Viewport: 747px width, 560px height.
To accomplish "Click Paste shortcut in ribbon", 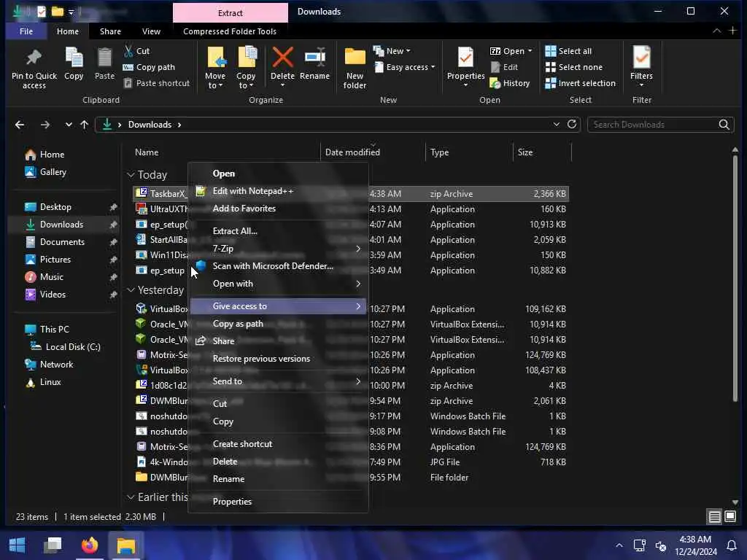I will click(157, 83).
